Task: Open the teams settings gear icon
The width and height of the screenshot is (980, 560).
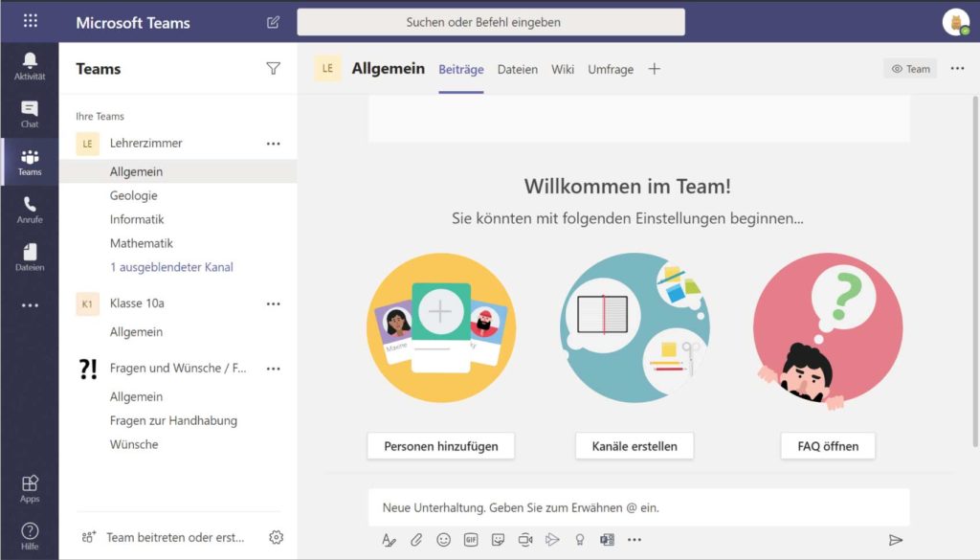Action: coord(276,537)
